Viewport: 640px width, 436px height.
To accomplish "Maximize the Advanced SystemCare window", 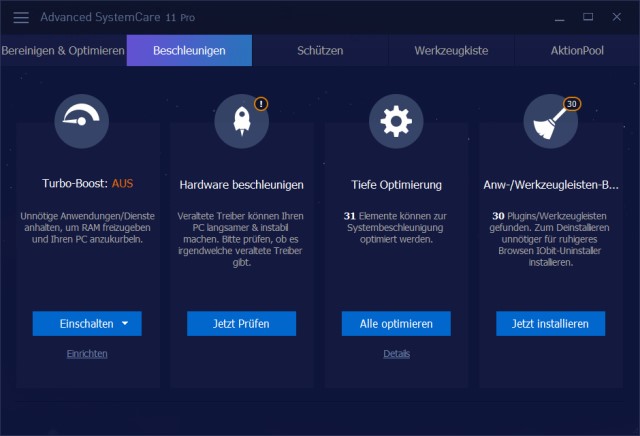I will pyautogui.click(x=588, y=17).
